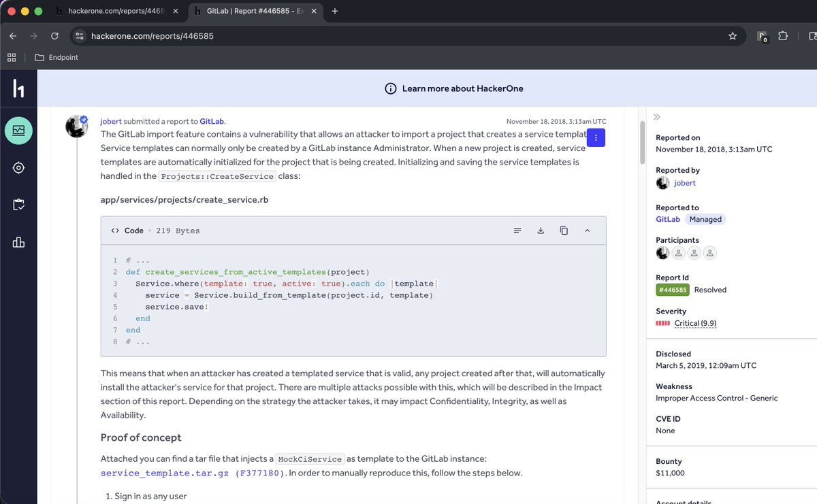817x504 pixels.
Task: Copy the code block contents
Action: coord(564,231)
